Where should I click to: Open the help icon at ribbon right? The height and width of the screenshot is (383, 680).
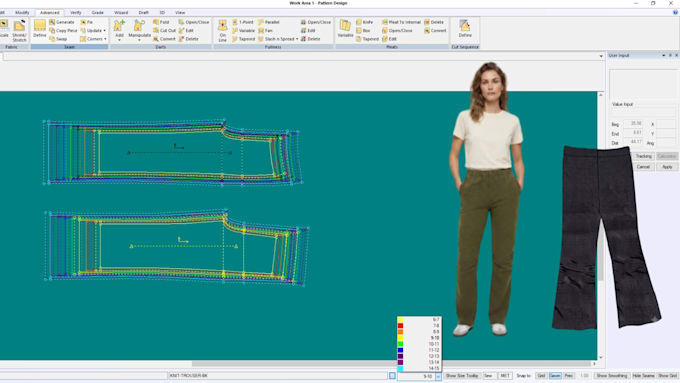coord(675,13)
